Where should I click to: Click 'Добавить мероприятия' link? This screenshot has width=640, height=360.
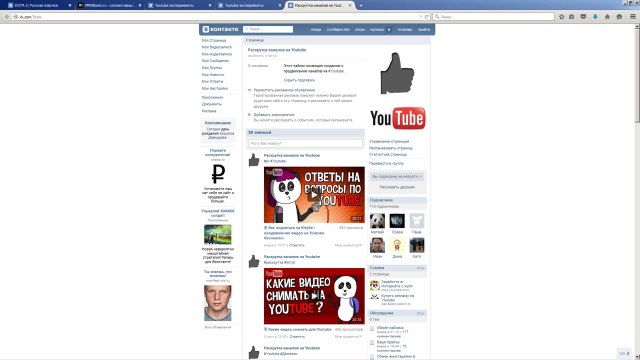[273, 115]
